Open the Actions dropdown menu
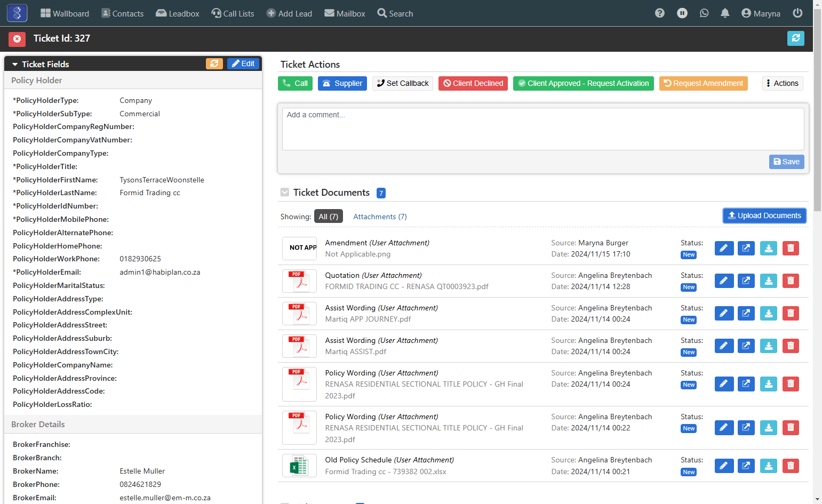822x504 pixels. (783, 83)
